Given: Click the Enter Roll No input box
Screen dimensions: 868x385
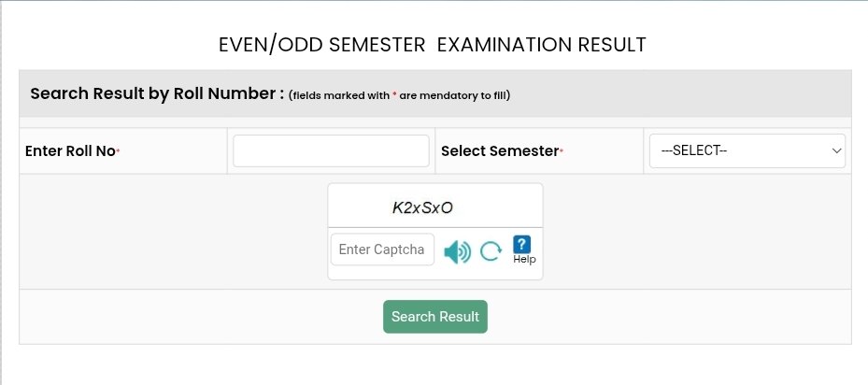Looking at the screenshot, I should (331, 150).
